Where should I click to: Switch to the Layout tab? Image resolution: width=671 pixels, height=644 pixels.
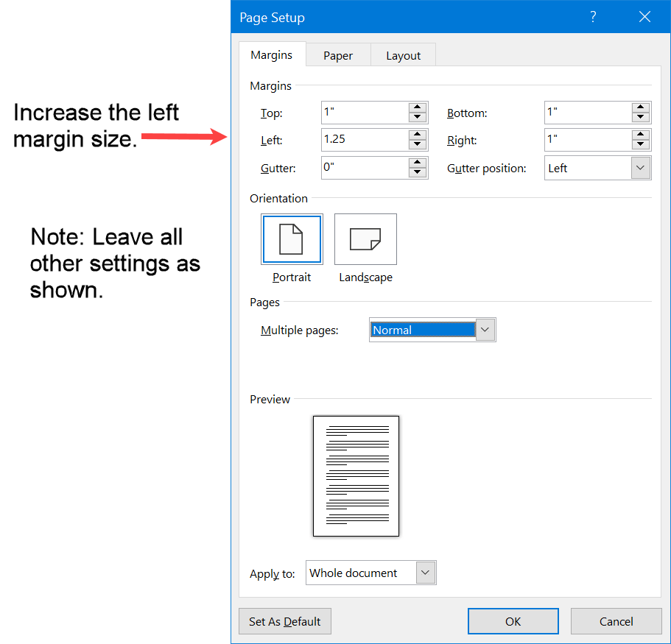click(403, 54)
